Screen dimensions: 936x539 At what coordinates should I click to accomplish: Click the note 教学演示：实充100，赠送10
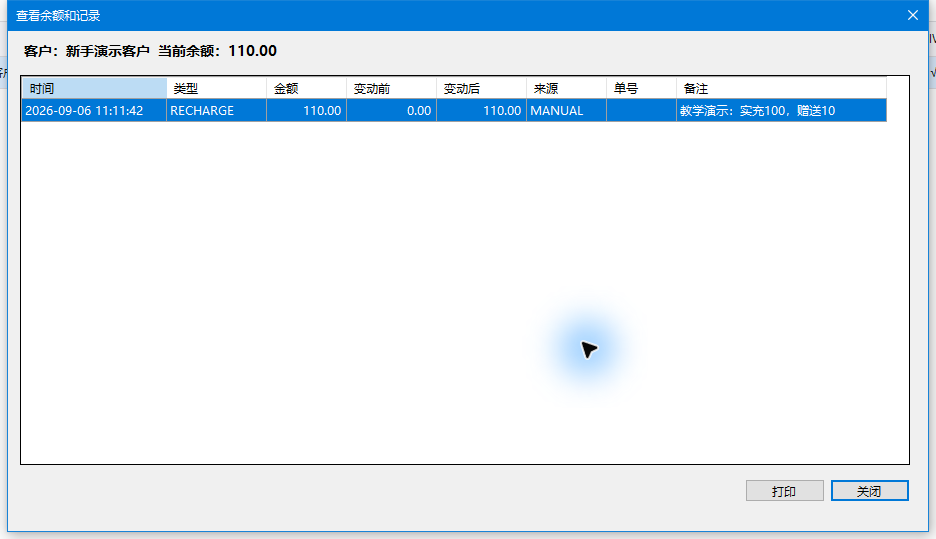point(781,110)
